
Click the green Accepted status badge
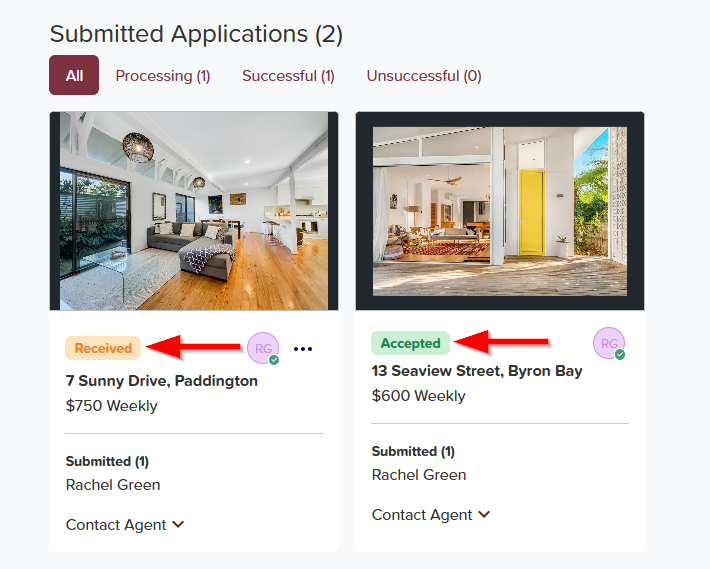pyautogui.click(x=410, y=343)
